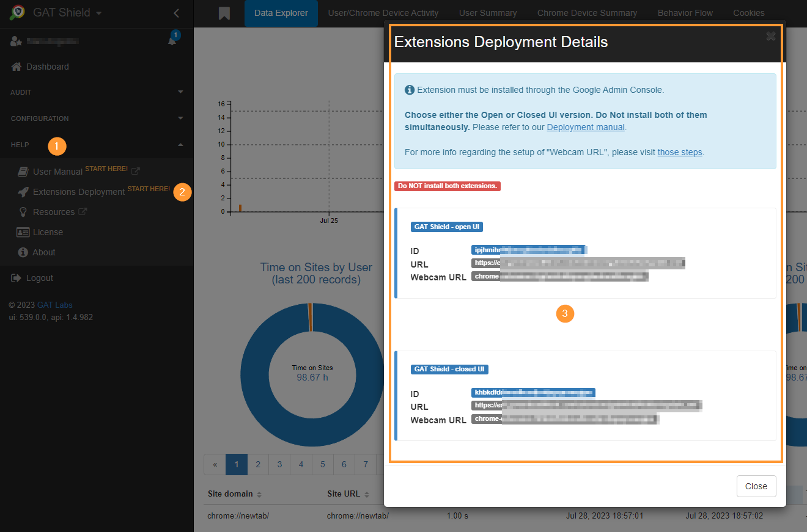The height and width of the screenshot is (532, 807).
Task: Click the bookmark icon in top bar
Action: [224, 13]
